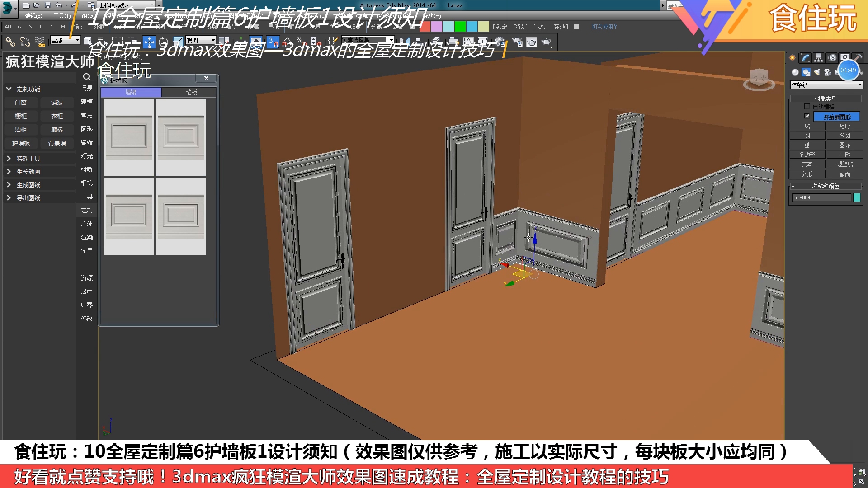Click the Geometry sphere category icon
This screenshot has width=868, height=488.
[x=795, y=72]
